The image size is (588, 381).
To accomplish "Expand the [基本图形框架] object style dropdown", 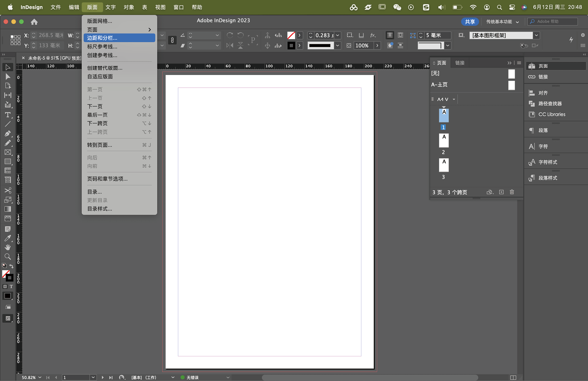I will point(537,35).
